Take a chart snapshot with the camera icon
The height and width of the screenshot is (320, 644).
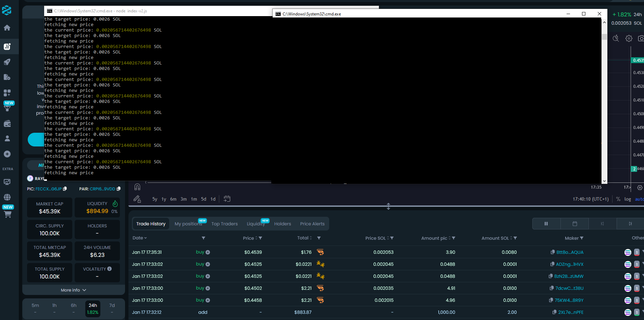click(641, 38)
